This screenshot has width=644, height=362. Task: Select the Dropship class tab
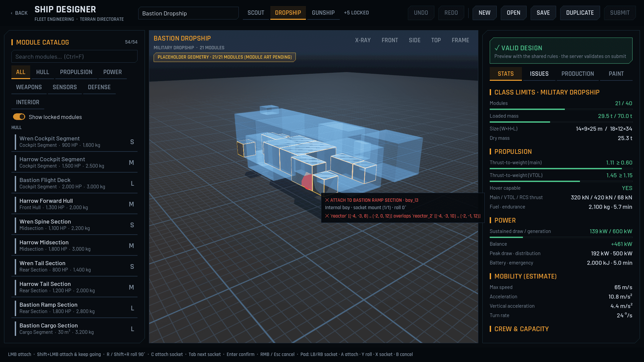pos(288,13)
